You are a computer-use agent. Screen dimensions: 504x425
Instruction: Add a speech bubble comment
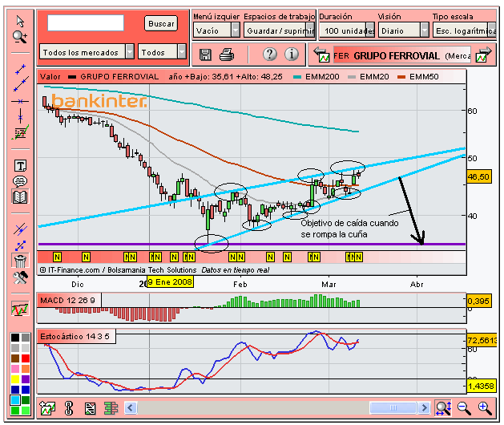click(x=20, y=181)
